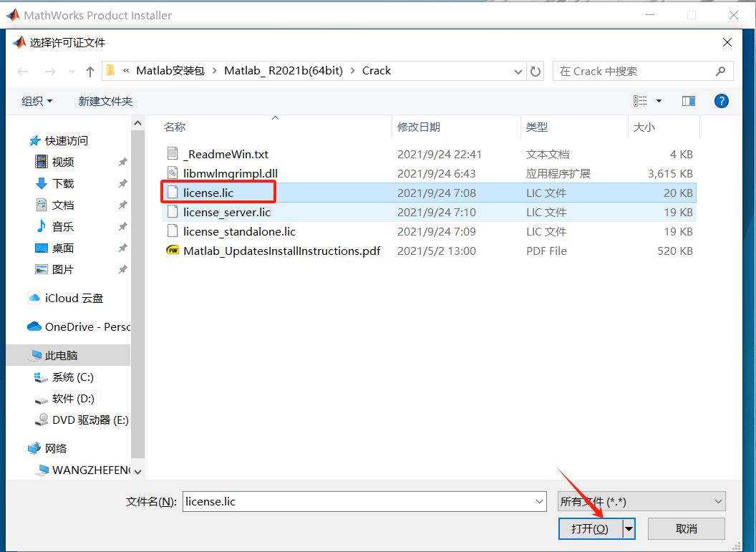Image resolution: width=756 pixels, height=552 pixels.
Task: Open 快速访问 in the navigation pane
Action: point(66,141)
